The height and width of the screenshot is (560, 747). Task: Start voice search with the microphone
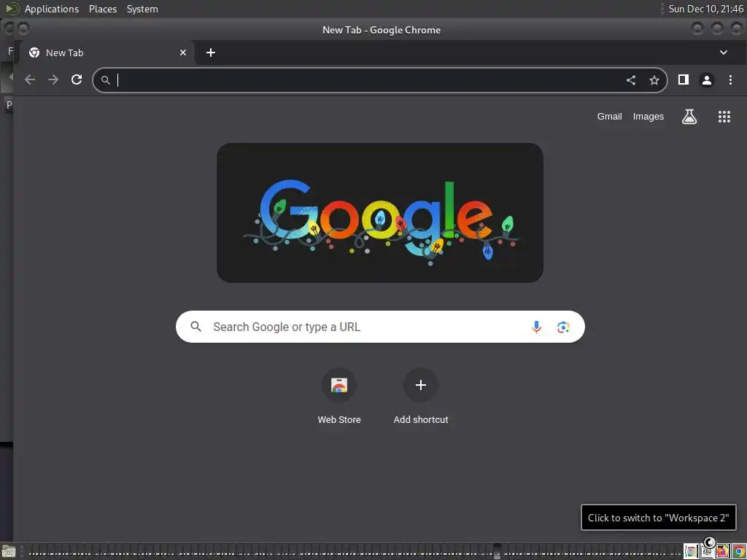click(536, 327)
